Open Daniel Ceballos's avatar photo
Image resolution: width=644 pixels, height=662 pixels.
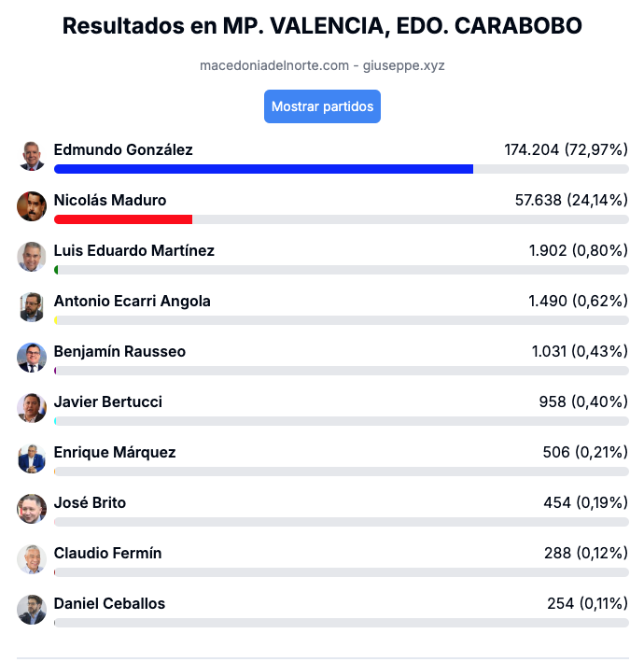click(32, 610)
